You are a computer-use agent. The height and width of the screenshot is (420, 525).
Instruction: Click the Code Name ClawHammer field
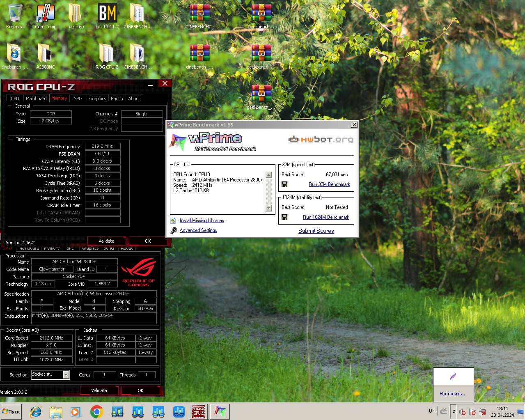(x=52, y=269)
